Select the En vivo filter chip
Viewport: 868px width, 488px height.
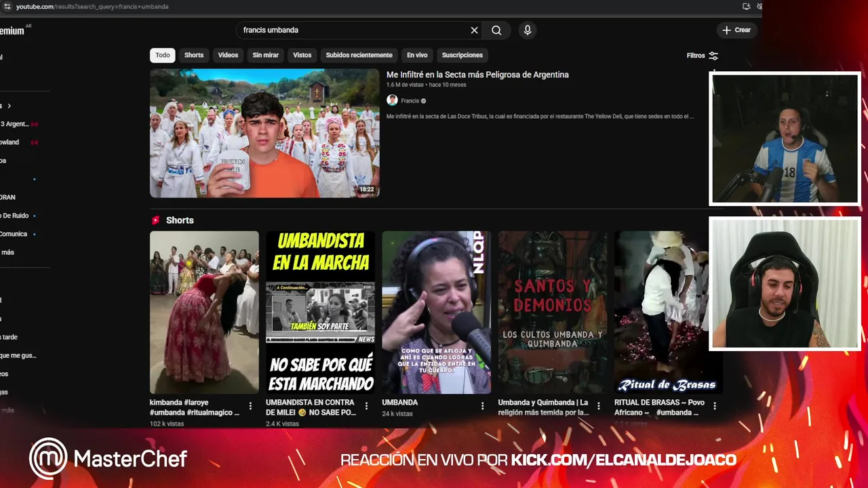417,55
